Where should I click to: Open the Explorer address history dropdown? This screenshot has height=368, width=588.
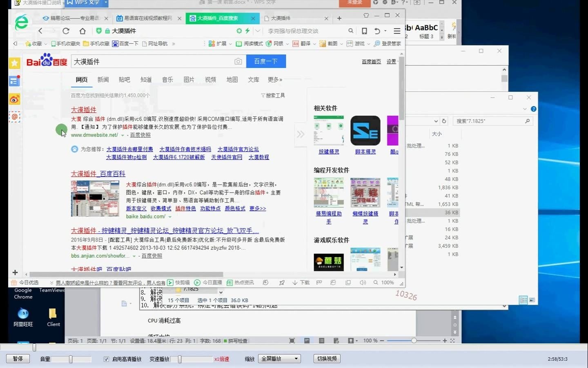pyautogui.click(x=436, y=121)
